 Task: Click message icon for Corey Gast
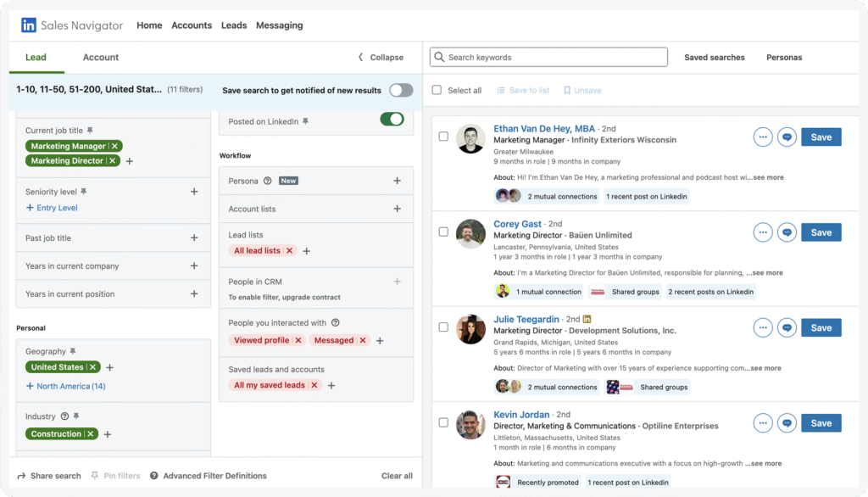click(x=787, y=232)
